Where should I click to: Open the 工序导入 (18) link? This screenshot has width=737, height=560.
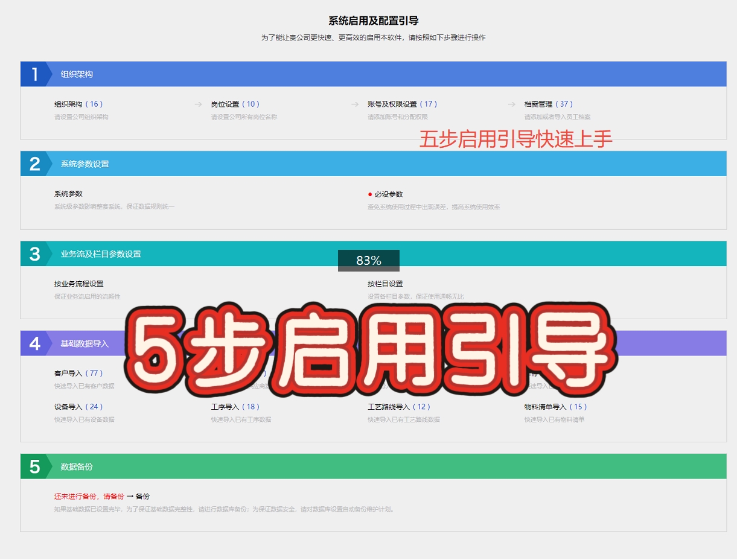pyautogui.click(x=235, y=407)
